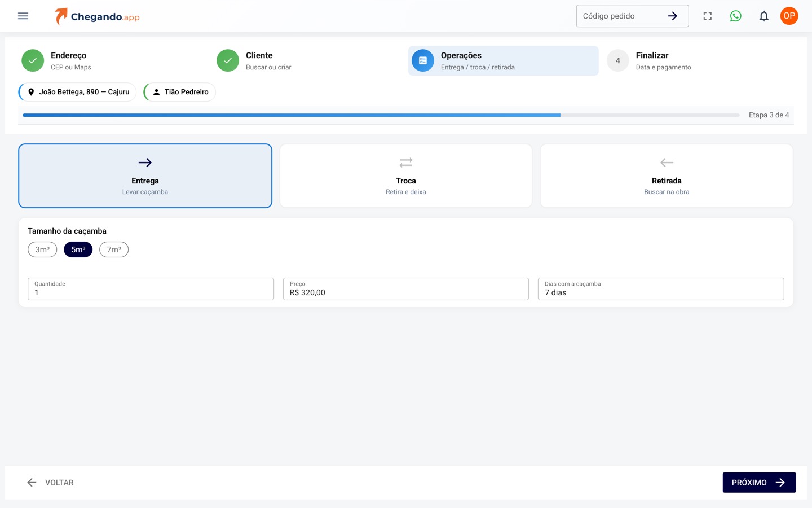Viewport: 812px width, 508px height.
Task: Open OP user avatar menu
Action: coord(789,16)
